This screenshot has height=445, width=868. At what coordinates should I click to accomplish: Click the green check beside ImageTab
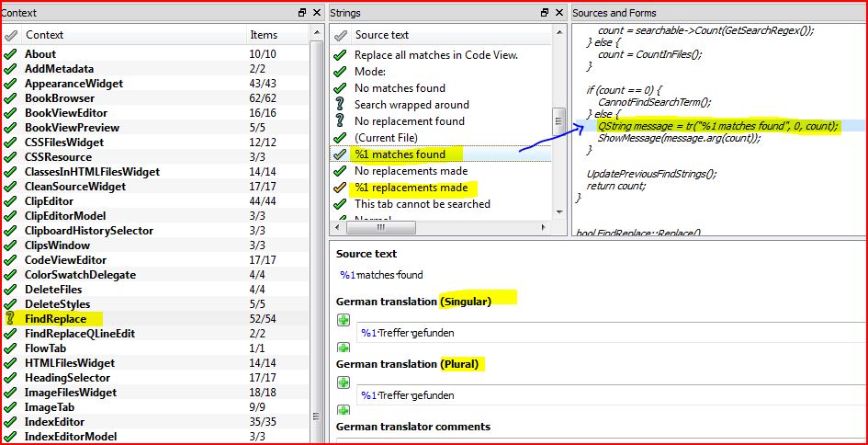point(10,407)
